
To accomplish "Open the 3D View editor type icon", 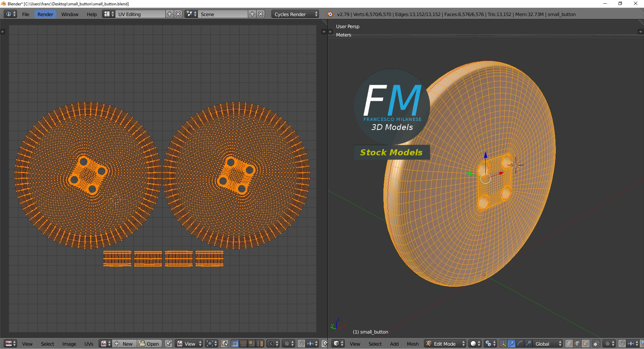I will [x=338, y=344].
